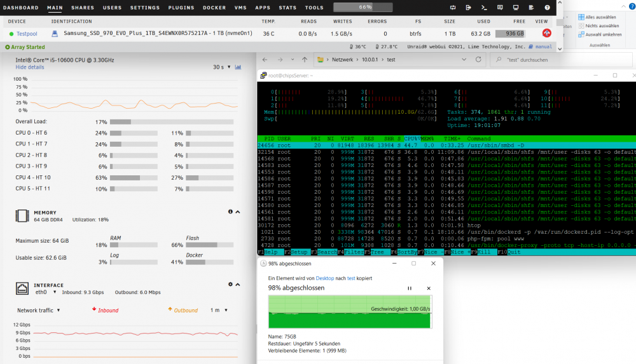
Task: Click the copy progress speed graph
Action: coord(350,311)
